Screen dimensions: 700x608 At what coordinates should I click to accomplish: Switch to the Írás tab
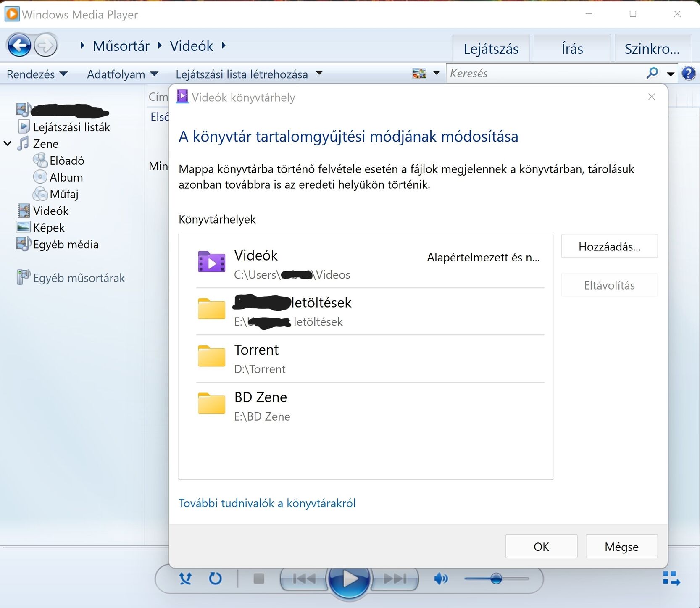(572, 49)
